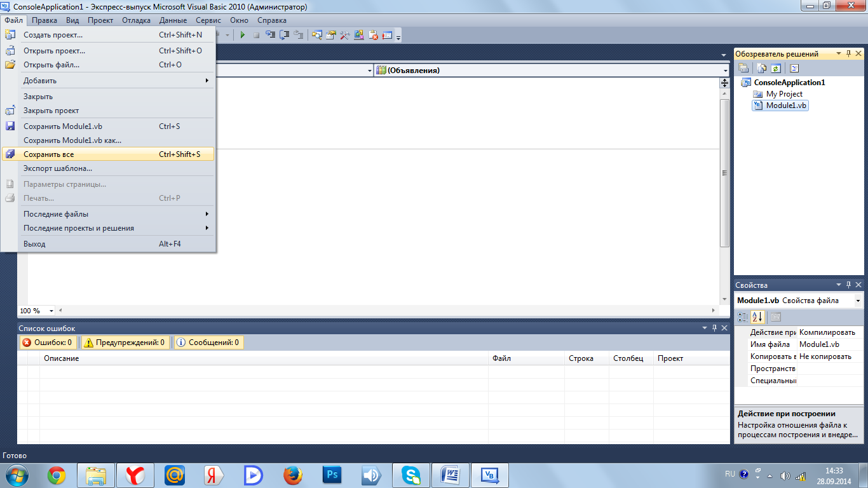The image size is (868, 488).
Task: Toggle Messages filter Сообщений: 0
Action: 208,342
